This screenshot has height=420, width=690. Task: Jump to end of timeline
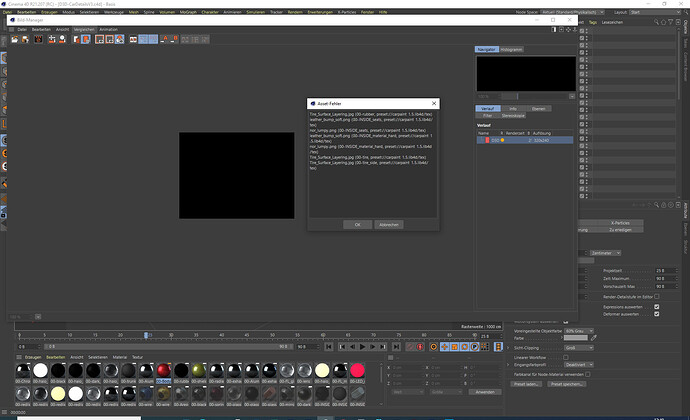396,347
